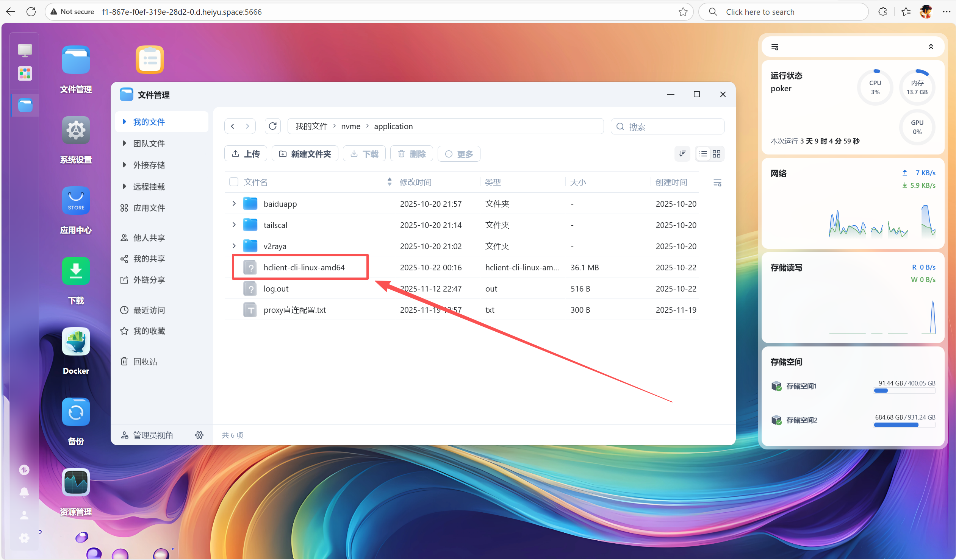Screen dimensions: 956x560
Task: Expand 团队文件 in the sidebar
Action: tap(124, 144)
